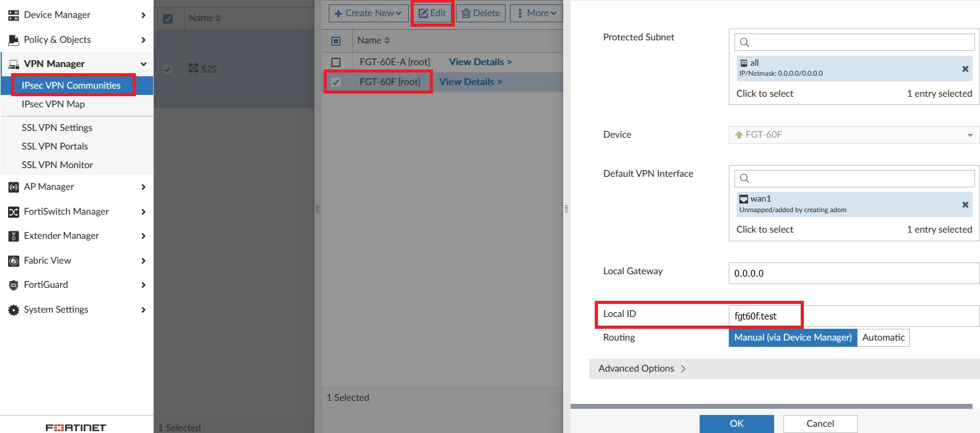The image size is (980, 433).
Task: Open View Details for FGT-60E-A
Action: tap(480, 62)
